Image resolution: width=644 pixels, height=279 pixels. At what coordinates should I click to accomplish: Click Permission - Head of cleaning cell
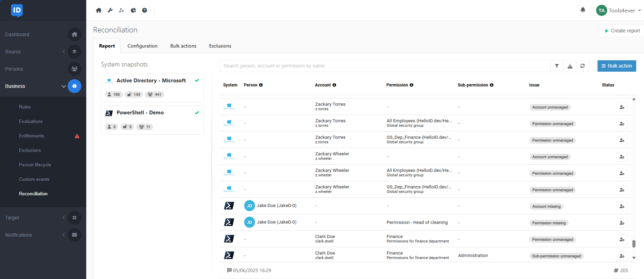click(417, 223)
